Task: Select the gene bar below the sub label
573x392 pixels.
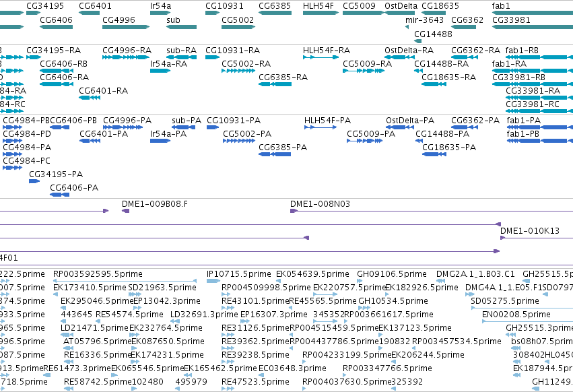Action: [x=181, y=27]
